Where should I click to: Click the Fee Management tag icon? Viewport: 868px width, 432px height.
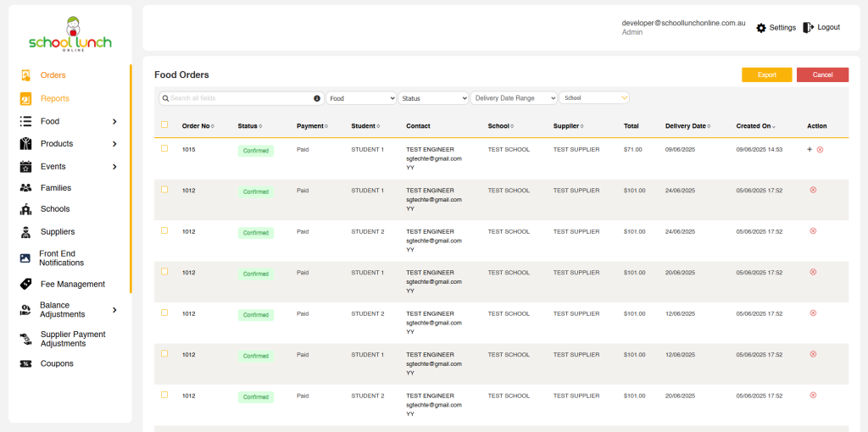25,284
